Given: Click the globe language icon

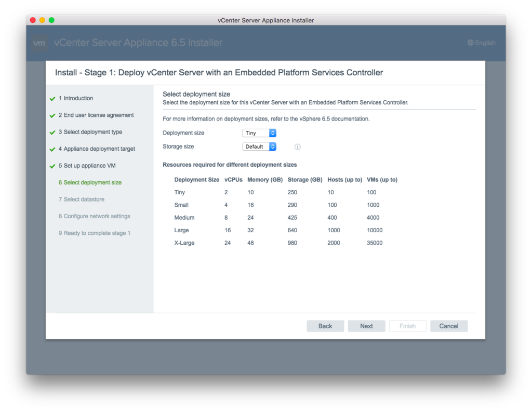Looking at the screenshot, I should [x=470, y=43].
